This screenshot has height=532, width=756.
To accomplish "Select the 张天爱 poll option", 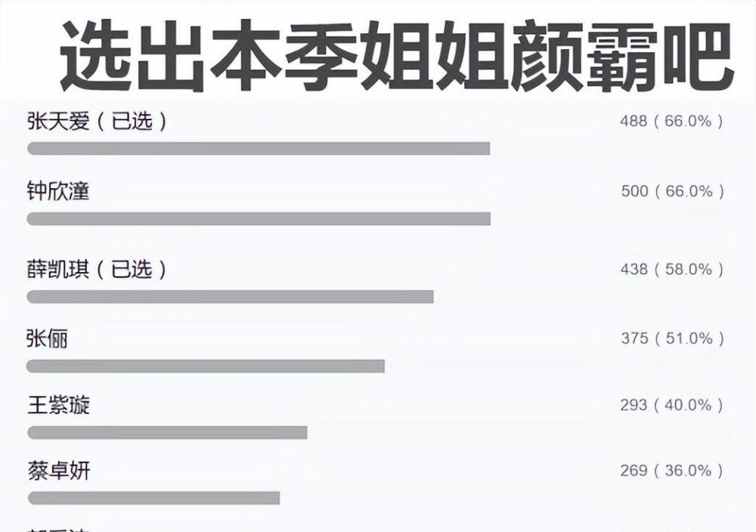I will (97, 121).
